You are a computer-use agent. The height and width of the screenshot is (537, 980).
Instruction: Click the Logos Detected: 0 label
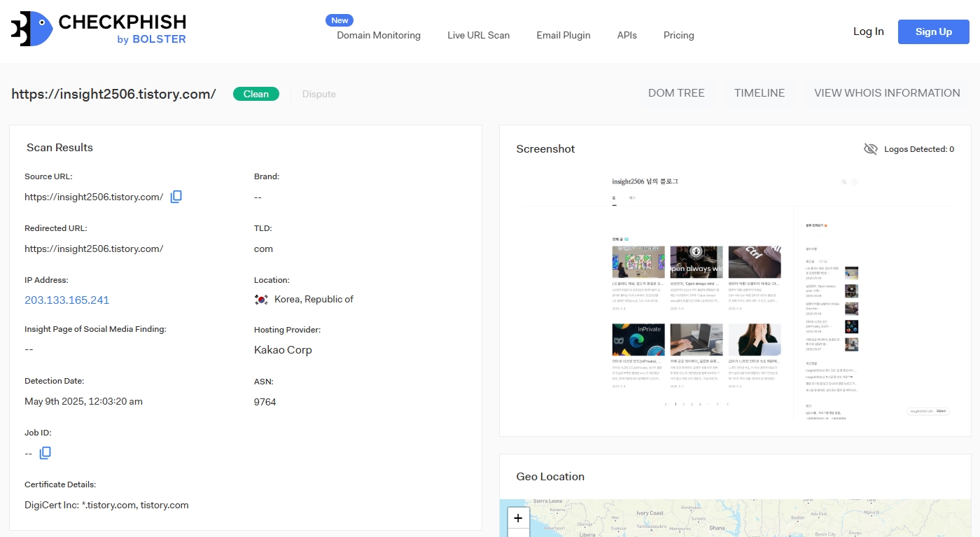pos(919,149)
